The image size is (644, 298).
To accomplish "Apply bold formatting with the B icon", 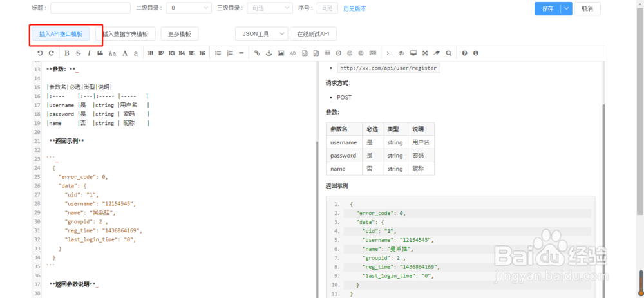I will coord(67,53).
